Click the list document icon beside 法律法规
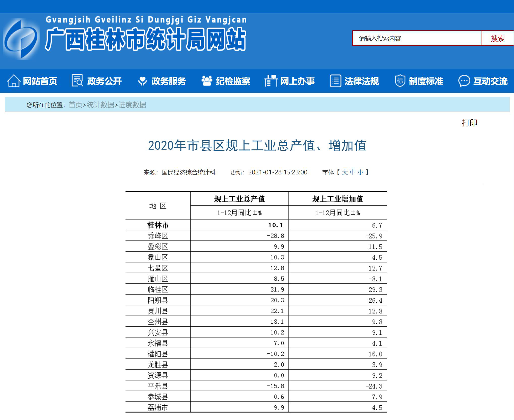Viewport: 514px width, 420px height. coord(335,81)
